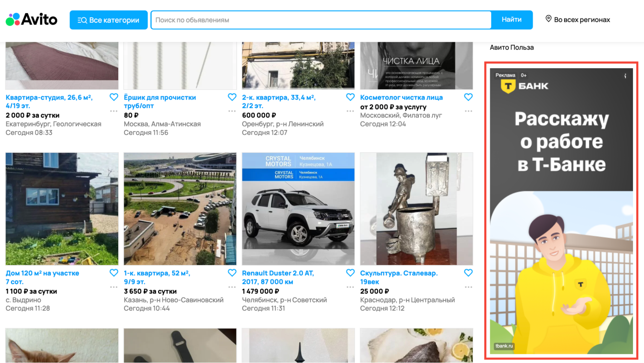Click the price 600 000 ₽
644x363 pixels.
259,115
